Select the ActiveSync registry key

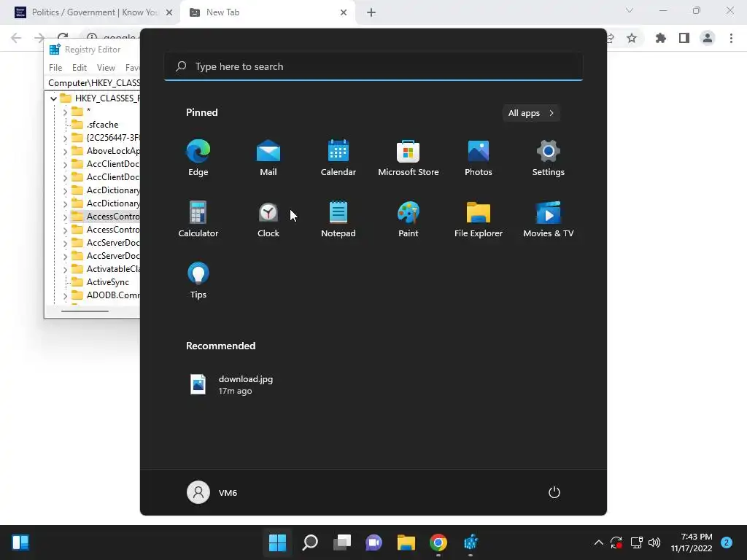107,282
